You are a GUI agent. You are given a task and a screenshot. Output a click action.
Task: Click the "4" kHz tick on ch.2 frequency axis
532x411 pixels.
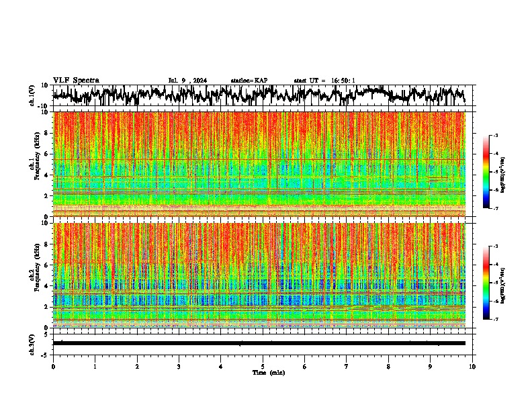46,286
